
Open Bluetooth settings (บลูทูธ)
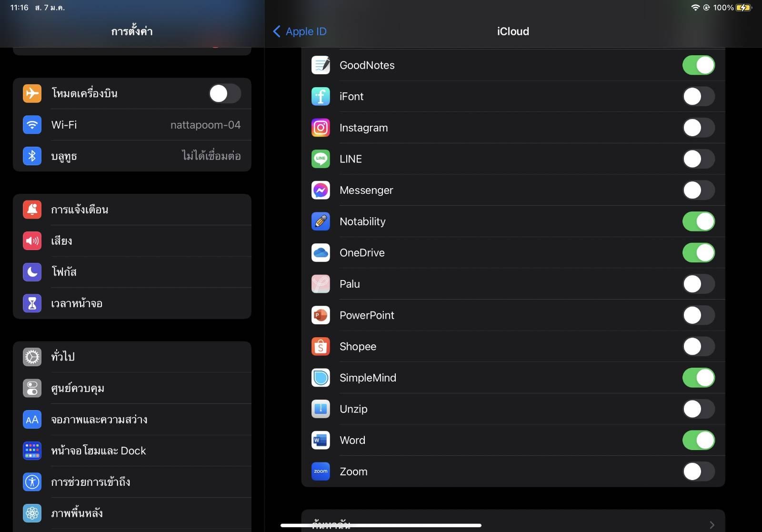[x=132, y=156]
